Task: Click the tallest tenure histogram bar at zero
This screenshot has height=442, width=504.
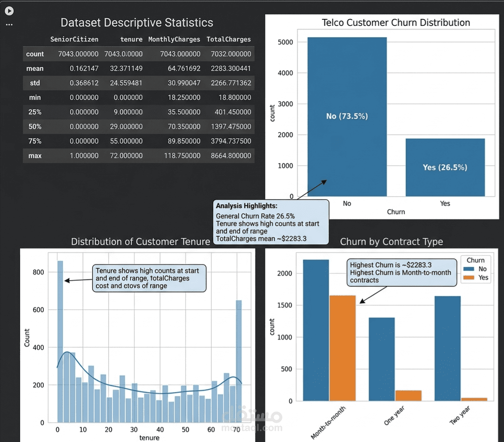Action: pyautogui.click(x=60, y=341)
